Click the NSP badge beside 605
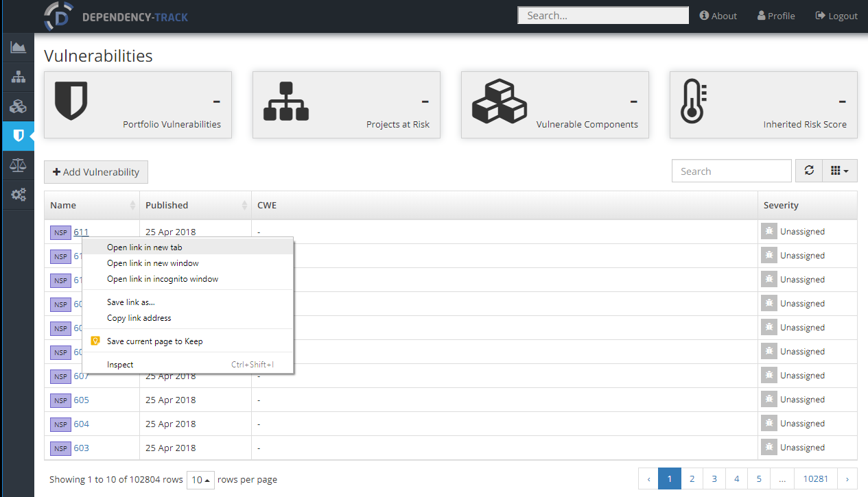The height and width of the screenshot is (497, 868). (60, 400)
